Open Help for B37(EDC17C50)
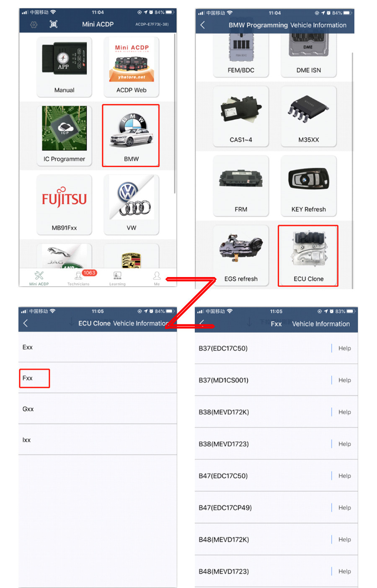Image resolution: width=377 pixels, height=588 pixels. coord(345,348)
